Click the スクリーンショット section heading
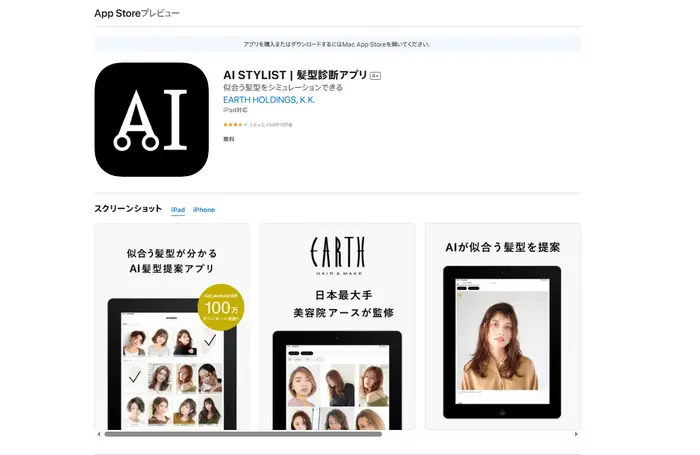Screen dimensions: 700x455 click(128, 209)
